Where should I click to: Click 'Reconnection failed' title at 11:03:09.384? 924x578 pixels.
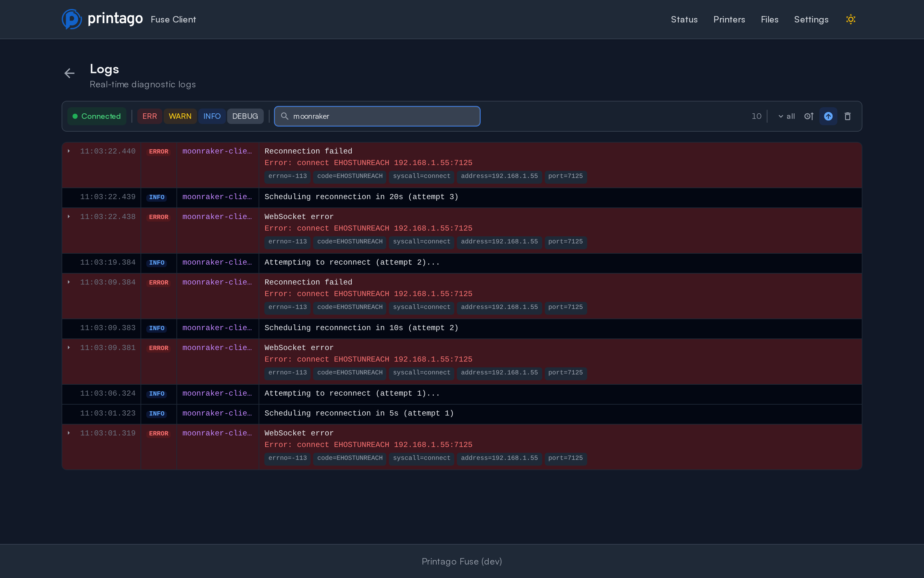pos(309,282)
